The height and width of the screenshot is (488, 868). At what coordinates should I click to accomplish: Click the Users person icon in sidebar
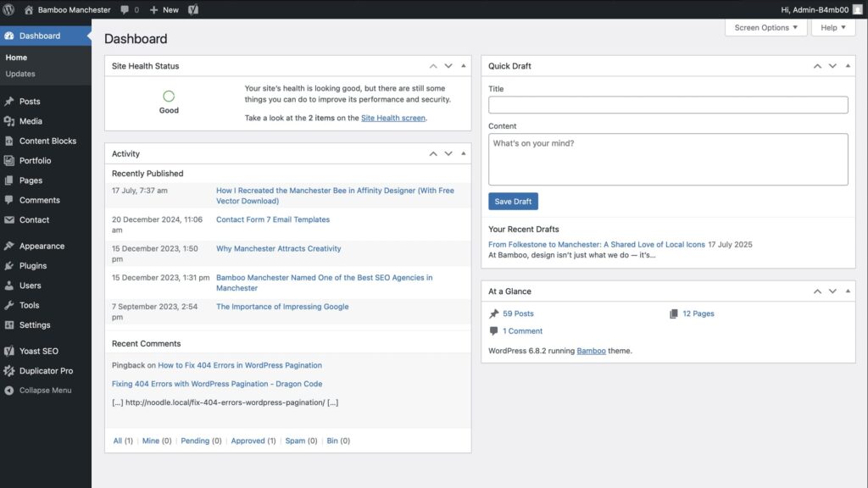[8, 286]
